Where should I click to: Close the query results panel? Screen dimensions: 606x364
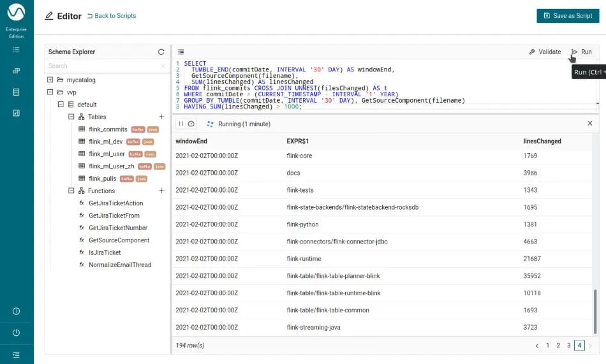pyautogui.click(x=589, y=124)
